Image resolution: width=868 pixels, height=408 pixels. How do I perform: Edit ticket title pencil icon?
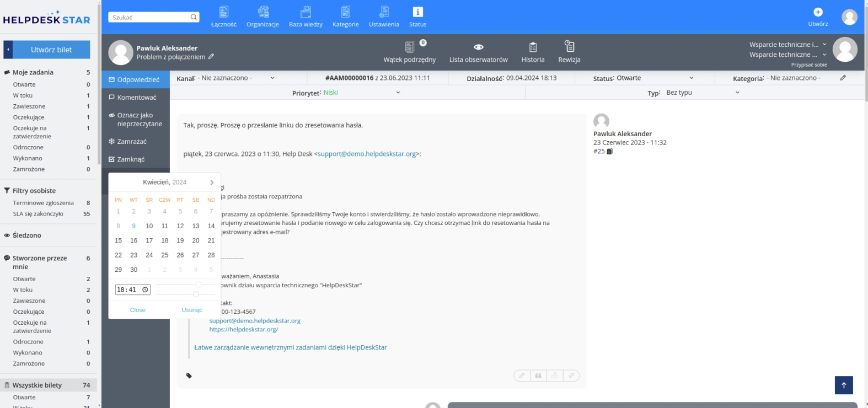click(211, 57)
